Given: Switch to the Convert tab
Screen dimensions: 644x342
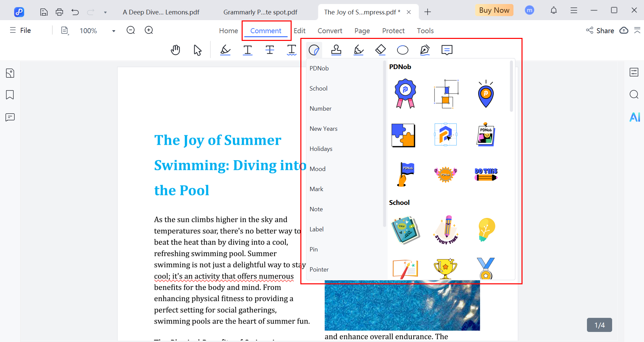Looking at the screenshot, I should click(x=330, y=31).
